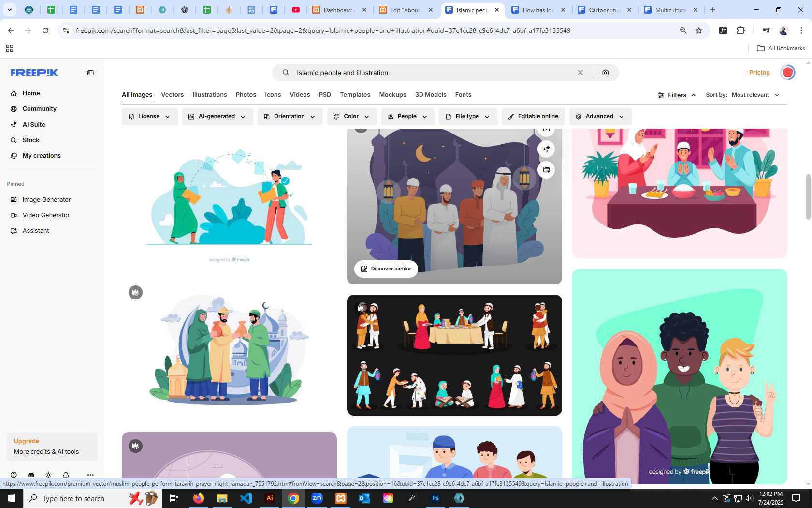Expand the File type filter dropdown
The height and width of the screenshot is (508, 812).
pos(468,117)
